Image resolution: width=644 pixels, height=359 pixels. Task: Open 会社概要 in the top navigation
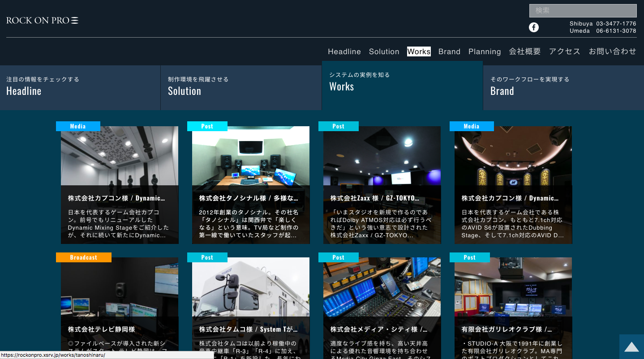(x=525, y=51)
